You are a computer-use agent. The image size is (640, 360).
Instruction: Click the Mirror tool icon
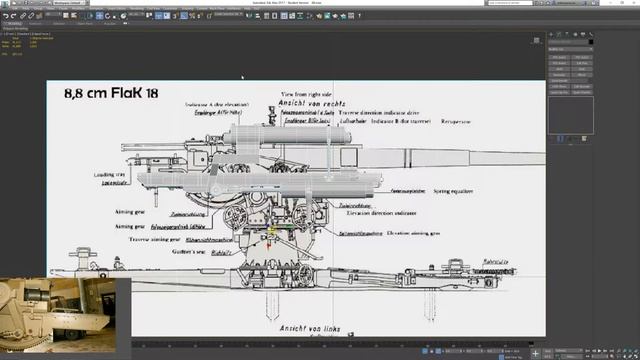tap(249, 16)
